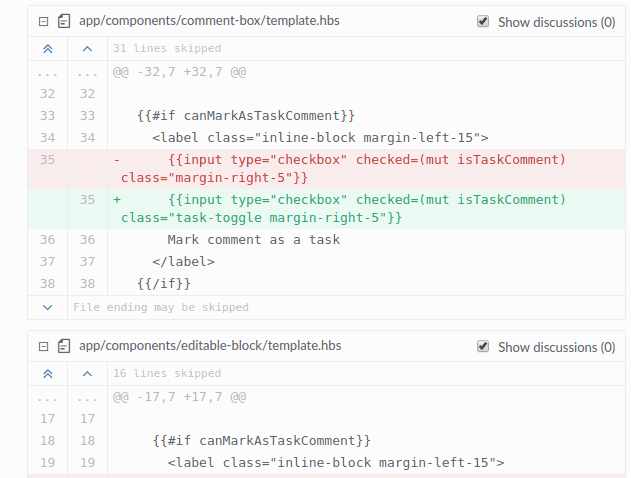Click double-chevron expand-all-up icon in comment-box diff
Screen dimensions: 631x478
tap(47, 48)
